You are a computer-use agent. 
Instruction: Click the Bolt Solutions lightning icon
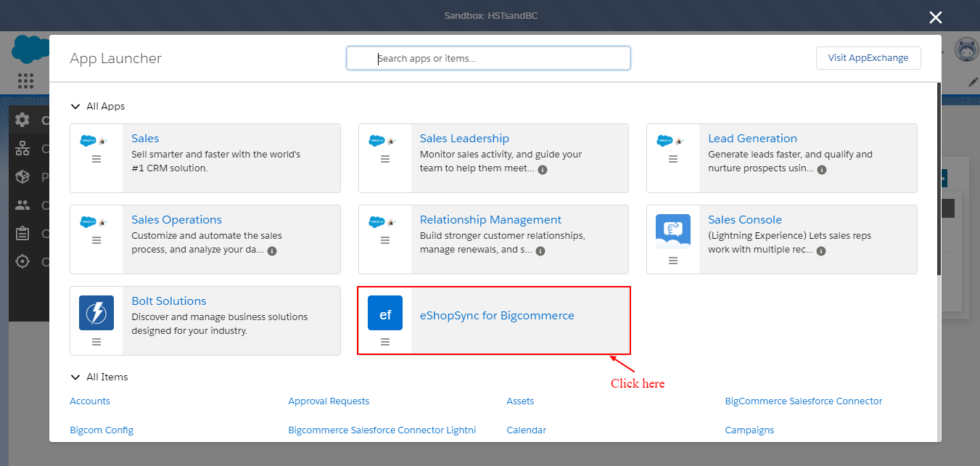96,313
